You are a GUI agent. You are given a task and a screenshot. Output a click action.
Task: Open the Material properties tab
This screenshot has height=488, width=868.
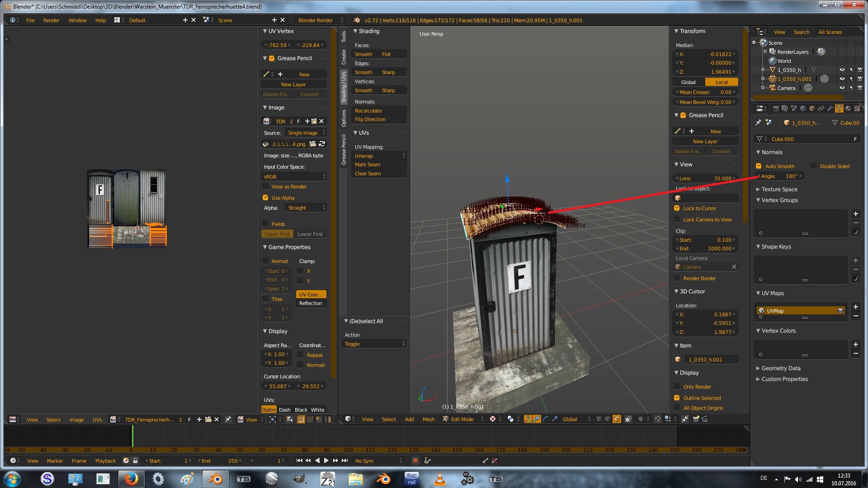pyautogui.click(x=848, y=108)
